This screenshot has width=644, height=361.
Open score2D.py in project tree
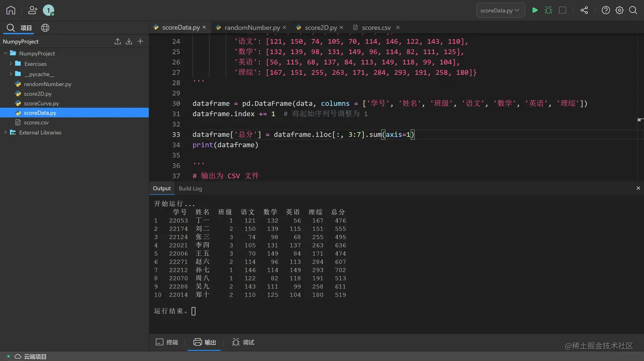pos(37,94)
